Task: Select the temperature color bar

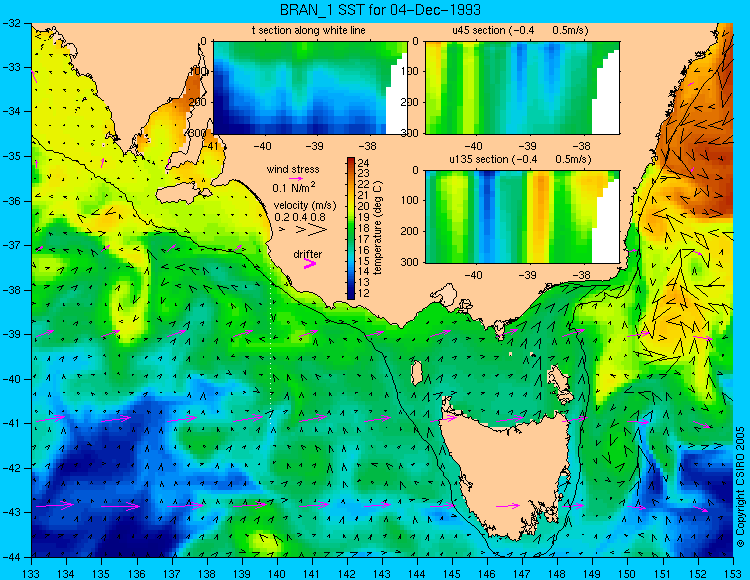Action: click(x=351, y=229)
